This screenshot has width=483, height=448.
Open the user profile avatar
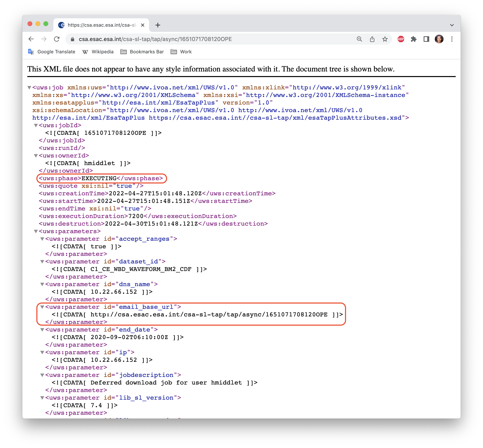click(439, 39)
